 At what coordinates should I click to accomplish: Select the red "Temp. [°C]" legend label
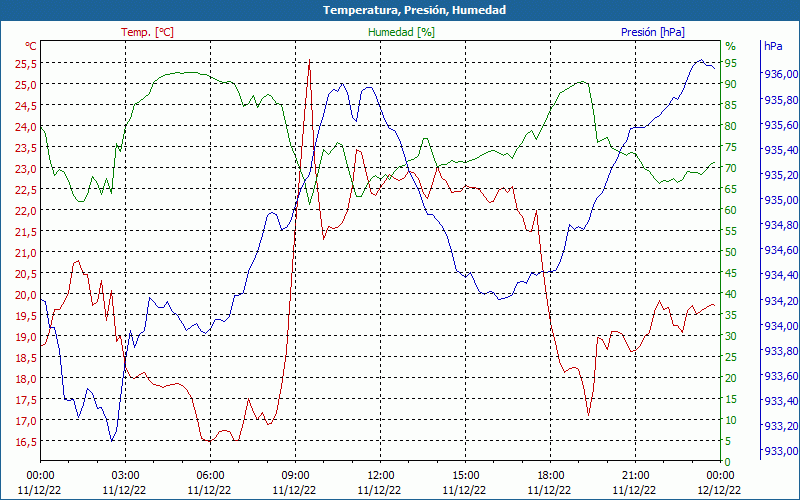coord(147,32)
